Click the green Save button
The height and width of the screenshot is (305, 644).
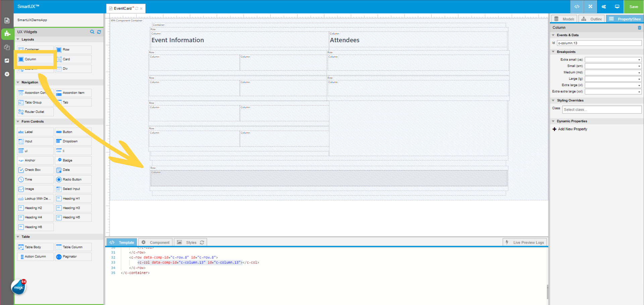click(x=634, y=7)
